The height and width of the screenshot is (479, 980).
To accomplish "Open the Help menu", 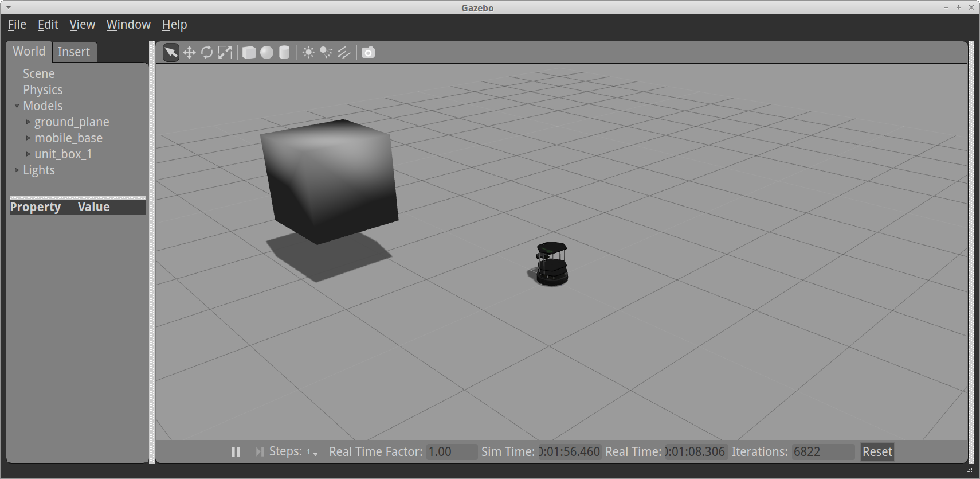I will 174,25.
